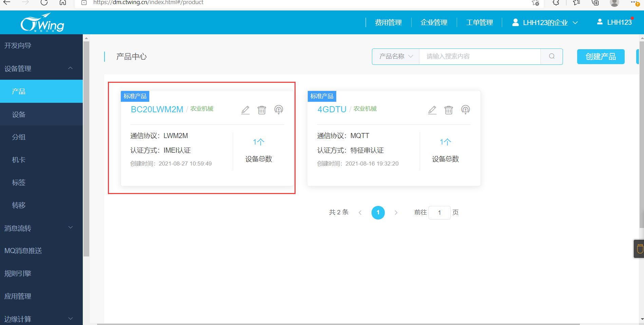The height and width of the screenshot is (325, 644).
Task: Open 开发向导 in the sidebar
Action: (41, 45)
